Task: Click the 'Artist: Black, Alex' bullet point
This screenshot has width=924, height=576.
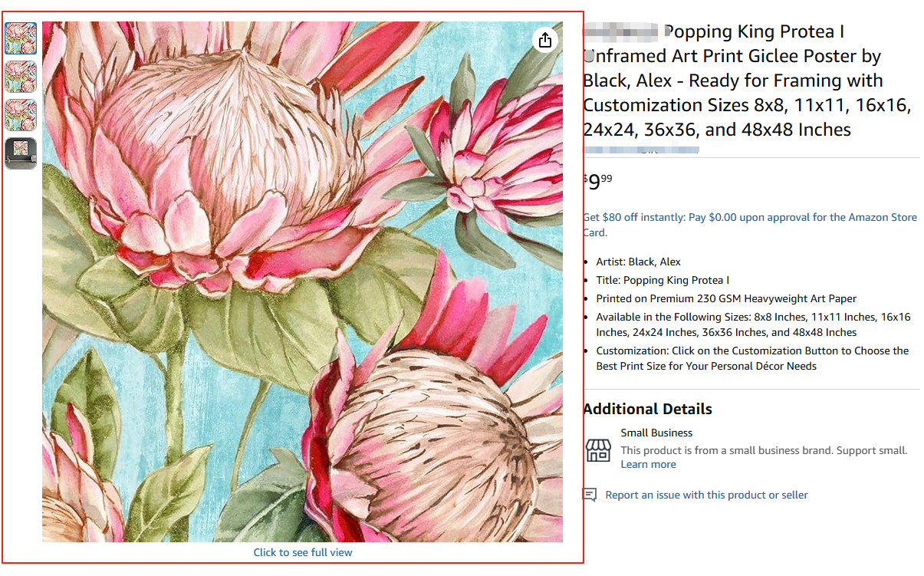Action: 638,262
